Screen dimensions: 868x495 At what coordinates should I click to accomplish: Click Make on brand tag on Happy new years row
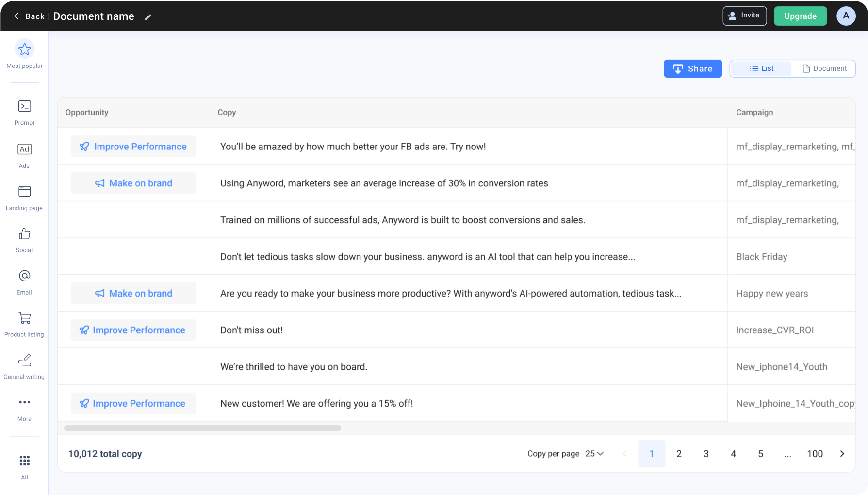click(133, 293)
